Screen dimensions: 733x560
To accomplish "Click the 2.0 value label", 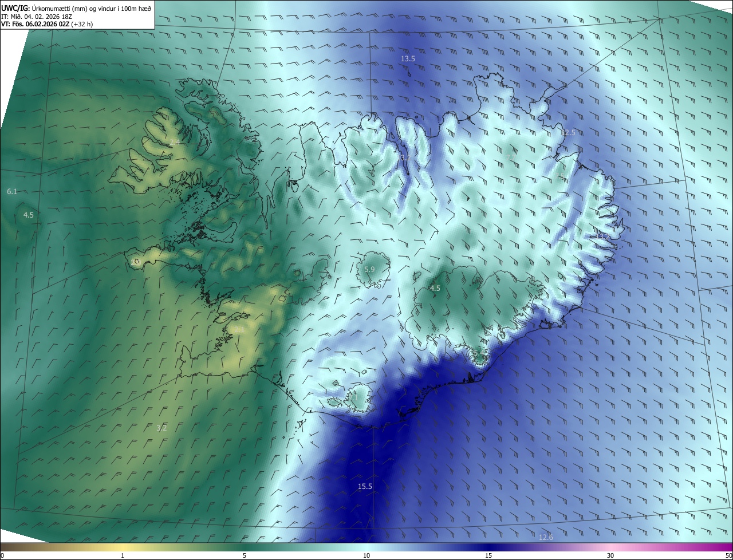I will 136,262.
